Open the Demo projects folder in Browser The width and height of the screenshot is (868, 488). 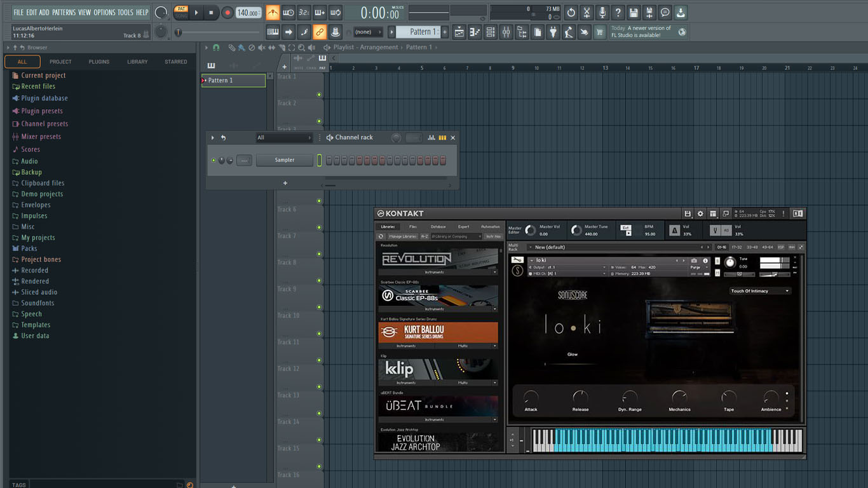click(42, 194)
